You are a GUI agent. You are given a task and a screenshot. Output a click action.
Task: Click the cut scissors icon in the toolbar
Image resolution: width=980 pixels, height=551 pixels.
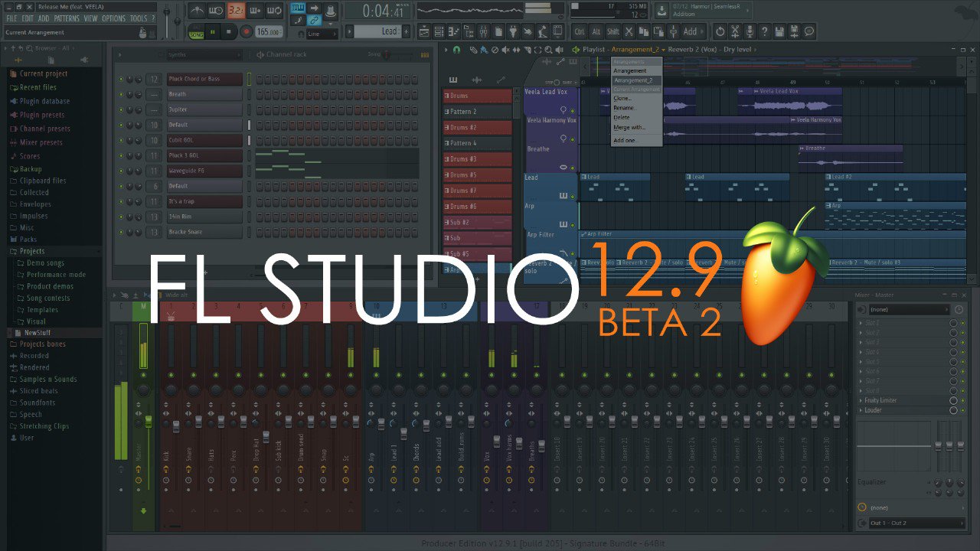tap(629, 31)
